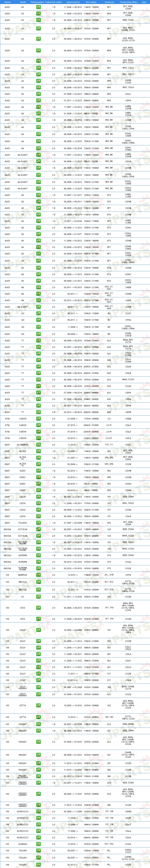Click fuel icon in SEAT LEON BWJ, CDLD row
The width and height of the screenshot is (150, 868).
pos(39,503)
